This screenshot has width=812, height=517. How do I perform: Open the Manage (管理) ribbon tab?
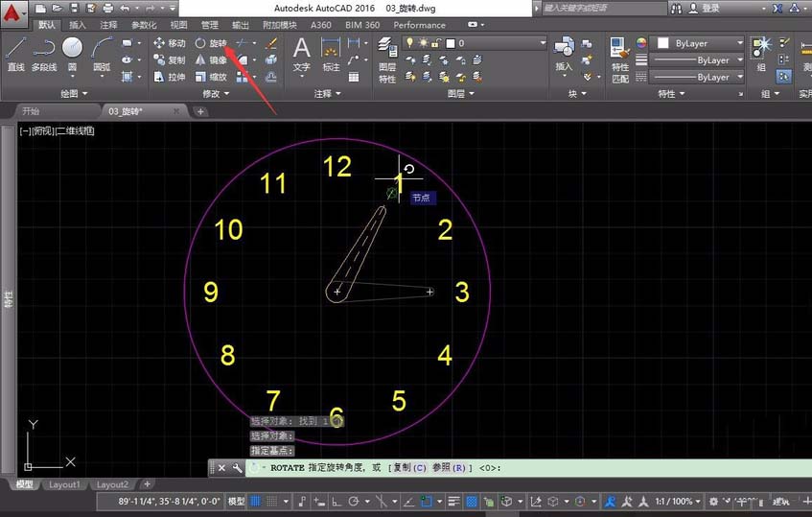210,25
